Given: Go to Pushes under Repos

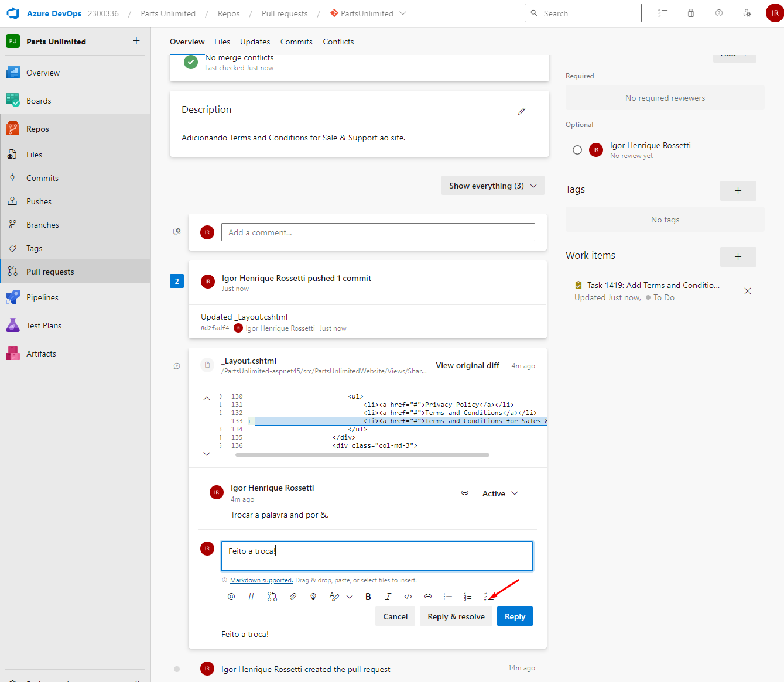Looking at the screenshot, I should tap(75, 201).
